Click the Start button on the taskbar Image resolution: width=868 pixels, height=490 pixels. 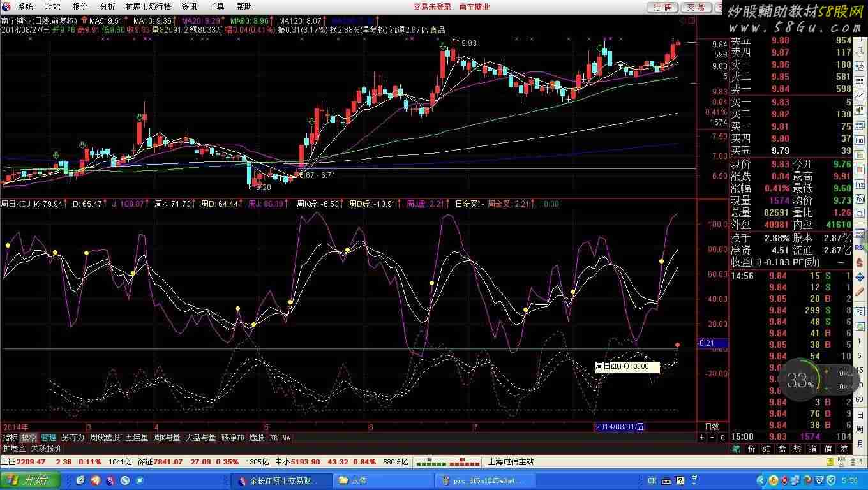(x=31, y=480)
